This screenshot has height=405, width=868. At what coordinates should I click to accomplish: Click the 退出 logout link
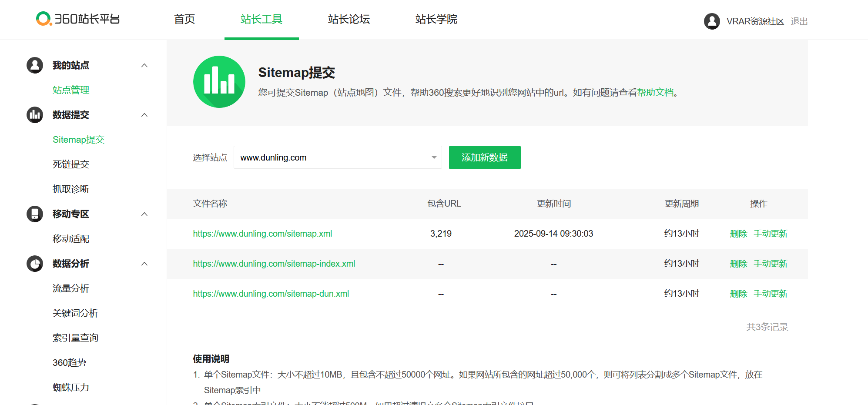tap(799, 21)
